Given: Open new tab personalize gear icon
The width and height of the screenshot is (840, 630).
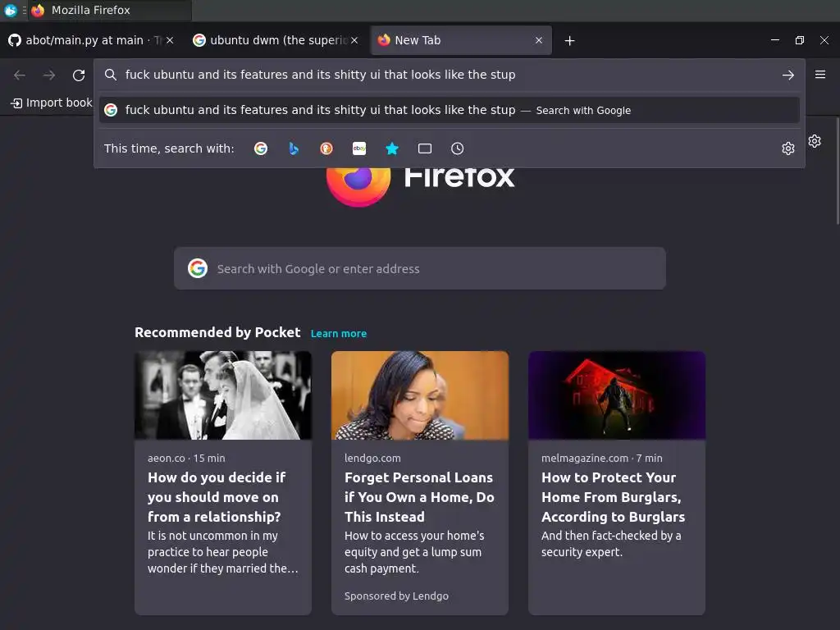Looking at the screenshot, I should [x=815, y=141].
